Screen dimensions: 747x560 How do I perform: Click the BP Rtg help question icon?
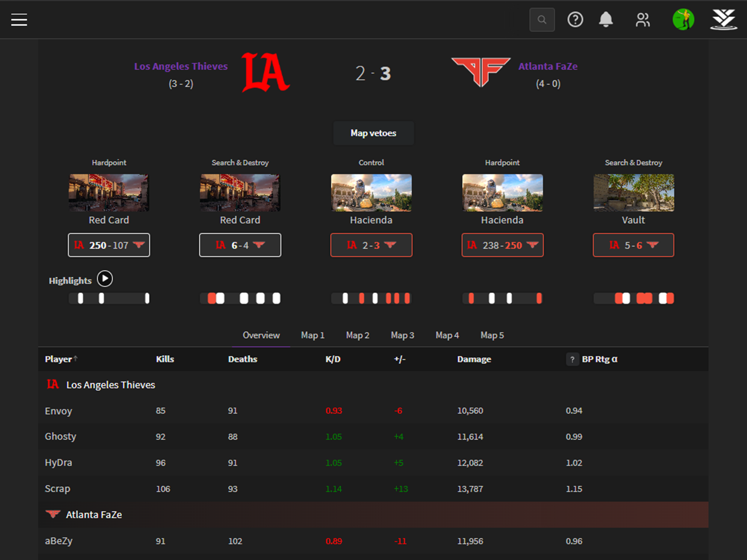point(572,359)
